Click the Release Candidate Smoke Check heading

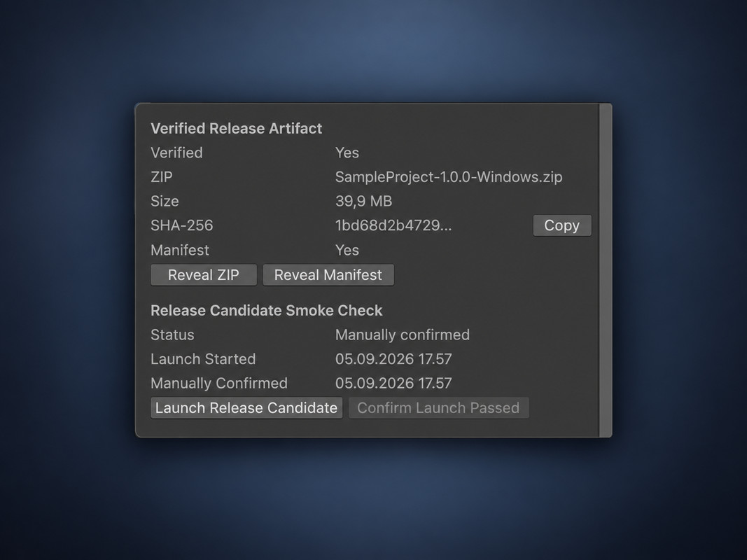(266, 311)
